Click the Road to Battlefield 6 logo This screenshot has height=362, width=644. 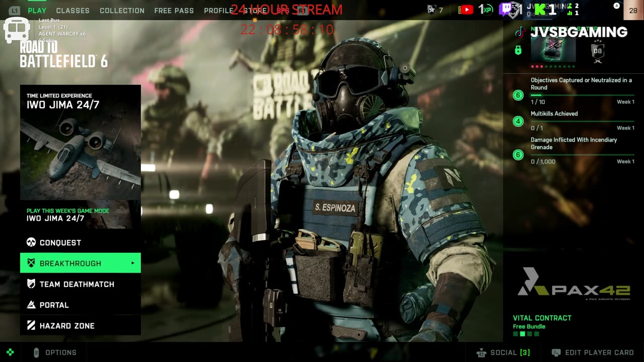64,54
